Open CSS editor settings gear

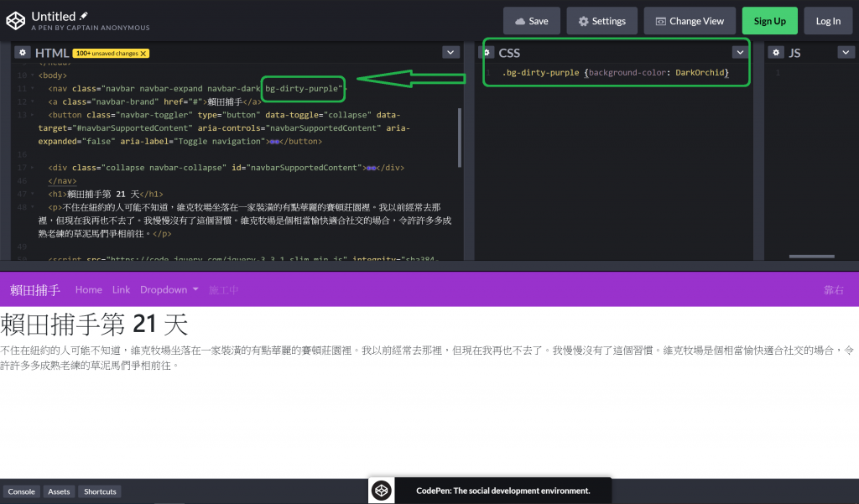point(486,53)
